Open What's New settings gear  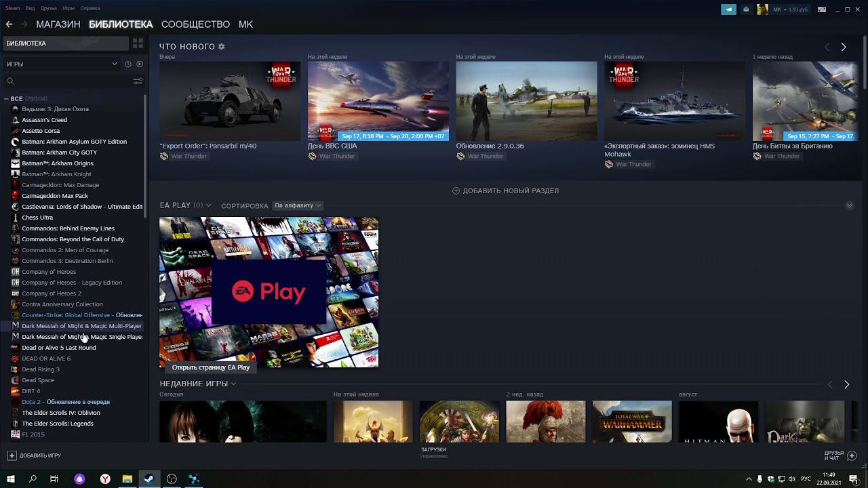[221, 47]
